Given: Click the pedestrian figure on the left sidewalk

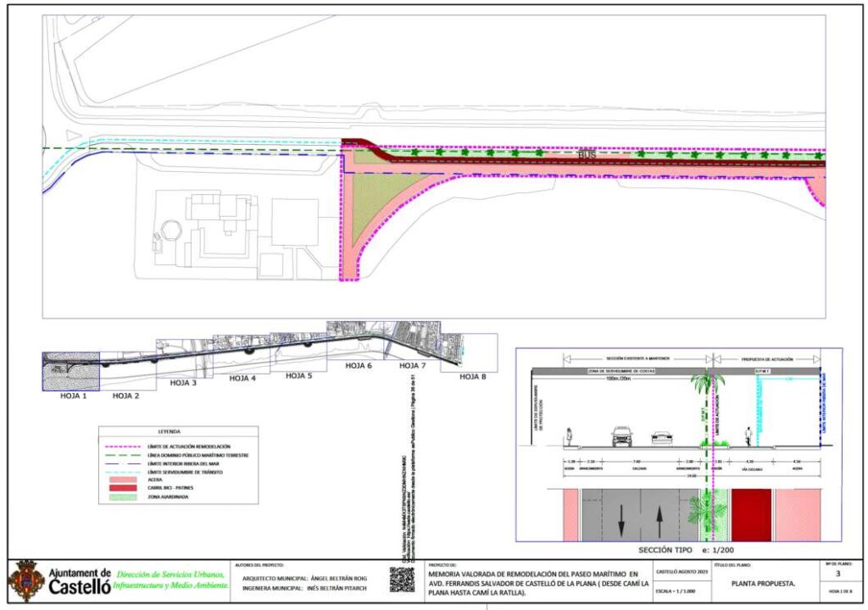Looking at the screenshot, I should coord(569,436).
